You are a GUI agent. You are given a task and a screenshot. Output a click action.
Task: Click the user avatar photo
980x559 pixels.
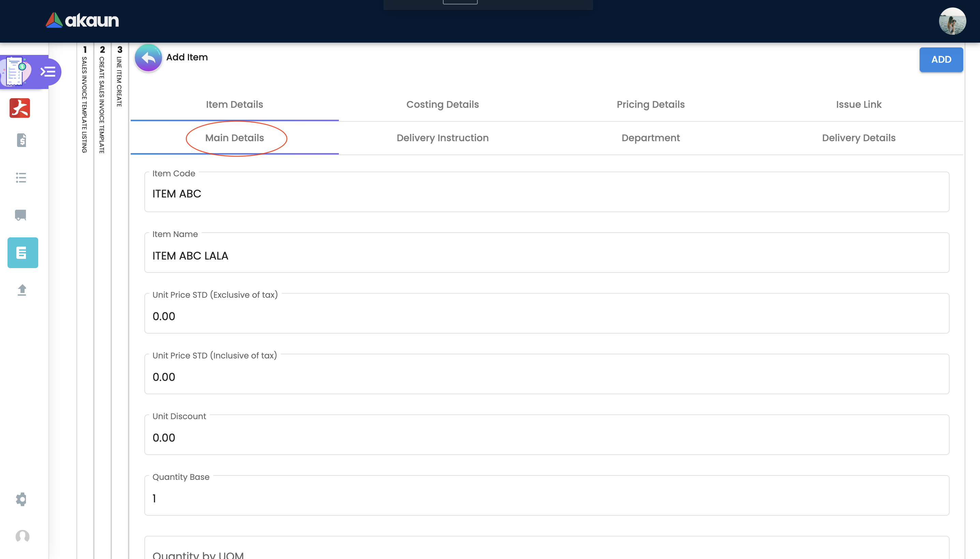(x=952, y=21)
